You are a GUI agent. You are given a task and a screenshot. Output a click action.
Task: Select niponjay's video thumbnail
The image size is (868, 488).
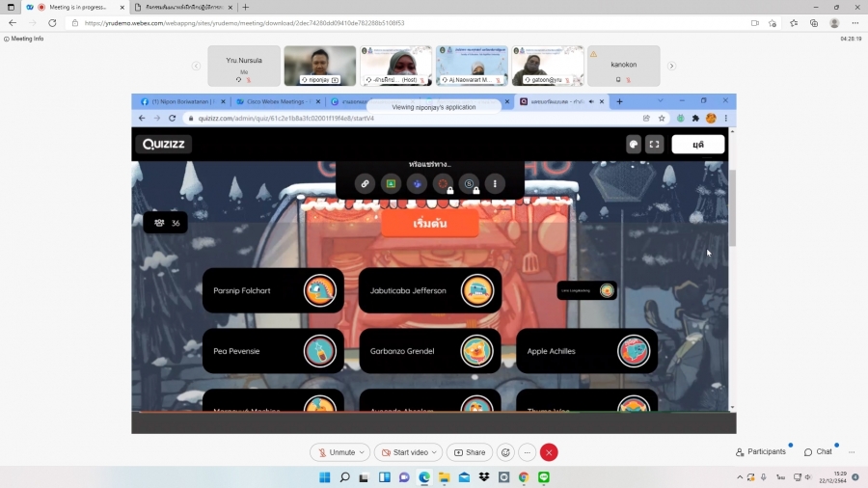(319, 66)
